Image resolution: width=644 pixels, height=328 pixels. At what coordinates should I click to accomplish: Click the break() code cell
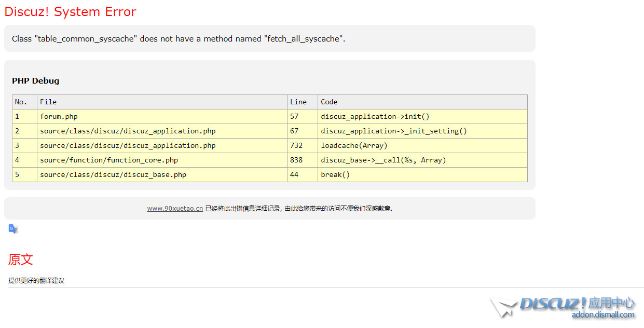pos(335,175)
